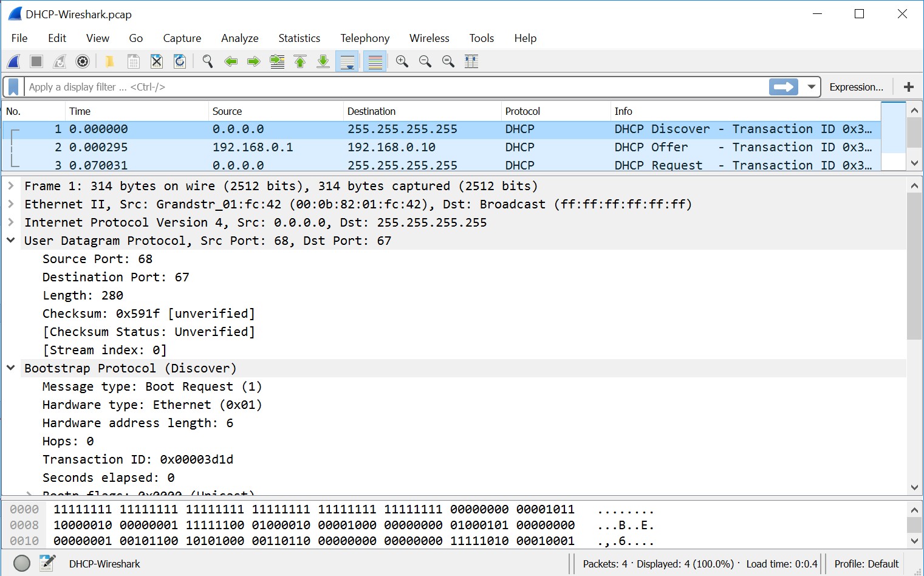Open the Wireless menu
The image size is (924, 576).
coord(429,38)
